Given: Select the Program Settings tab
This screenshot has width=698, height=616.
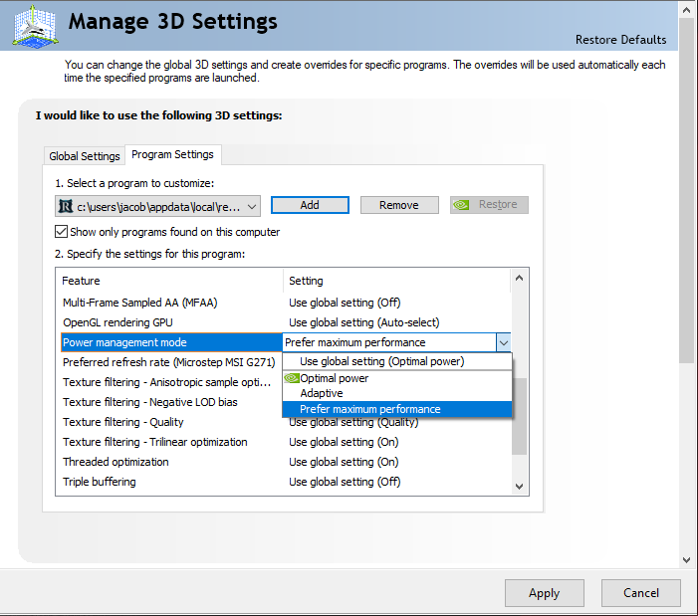Looking at the screenshot, I should pos(172,154).
